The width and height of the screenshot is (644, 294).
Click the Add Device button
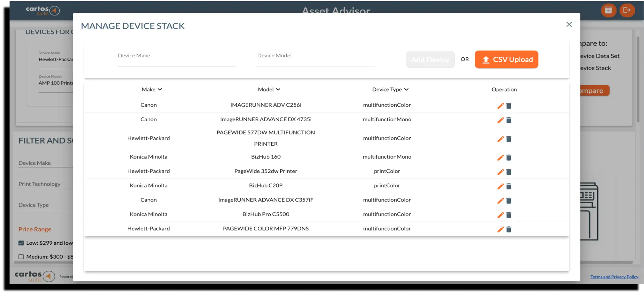pos(430,59)
